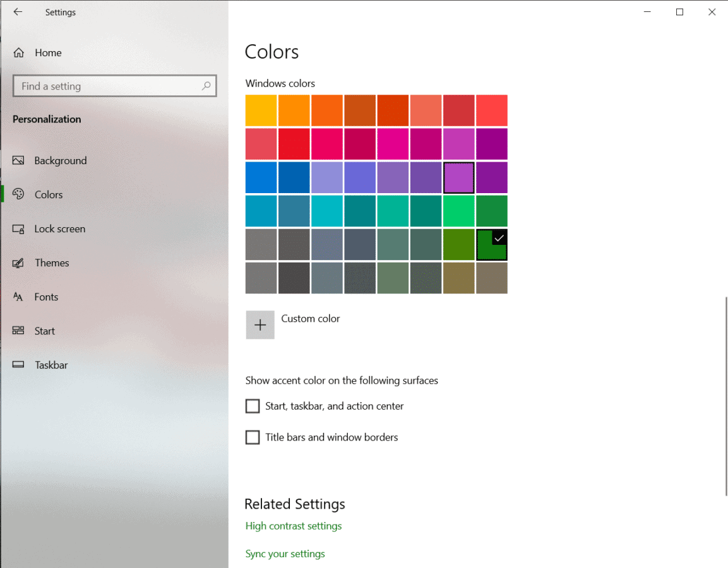Open Themes using its paintbrush icon
This screenshot has width=728, height=568.
(x=17, y=263)
